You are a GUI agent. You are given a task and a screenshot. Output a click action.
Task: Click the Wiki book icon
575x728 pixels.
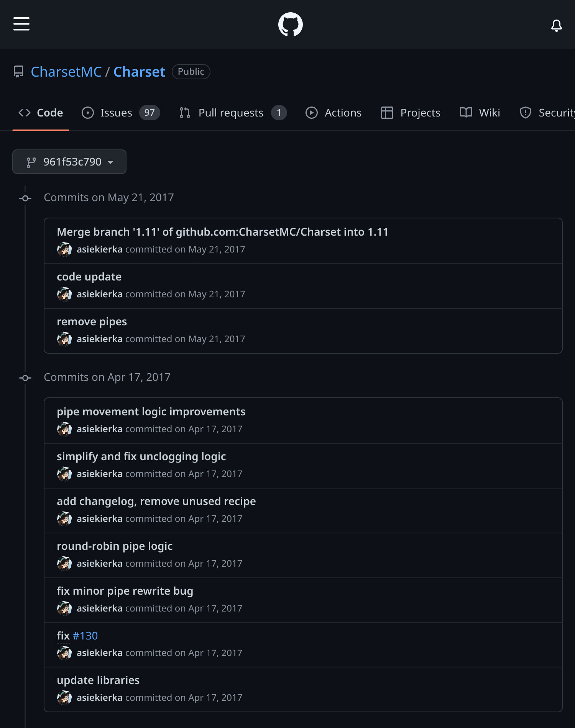[x=466, y=113]
